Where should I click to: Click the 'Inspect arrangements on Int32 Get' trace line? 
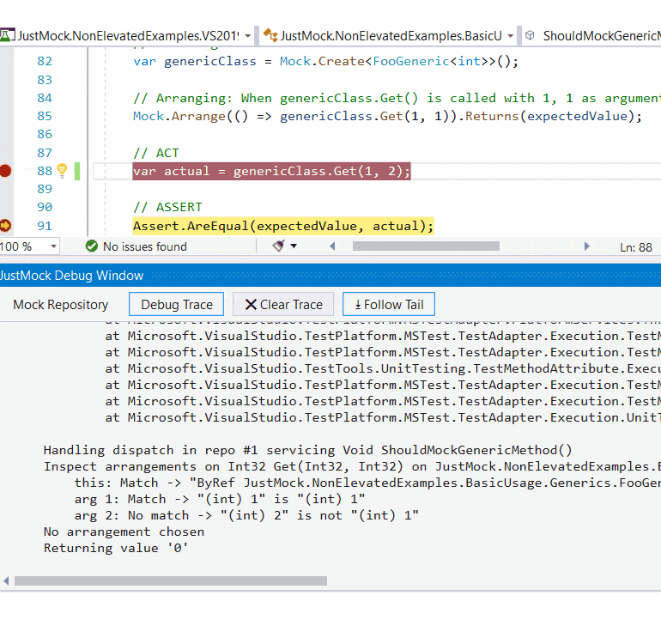coord(352,466)
